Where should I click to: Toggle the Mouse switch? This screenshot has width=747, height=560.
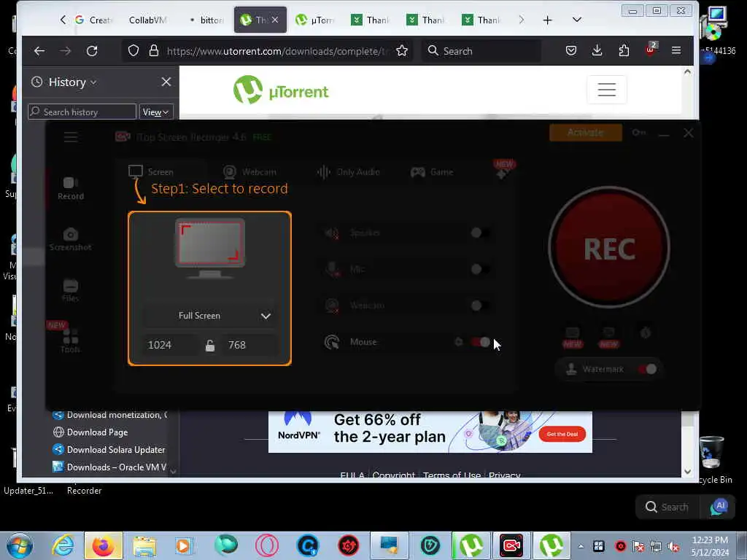[x=480, y=342]
